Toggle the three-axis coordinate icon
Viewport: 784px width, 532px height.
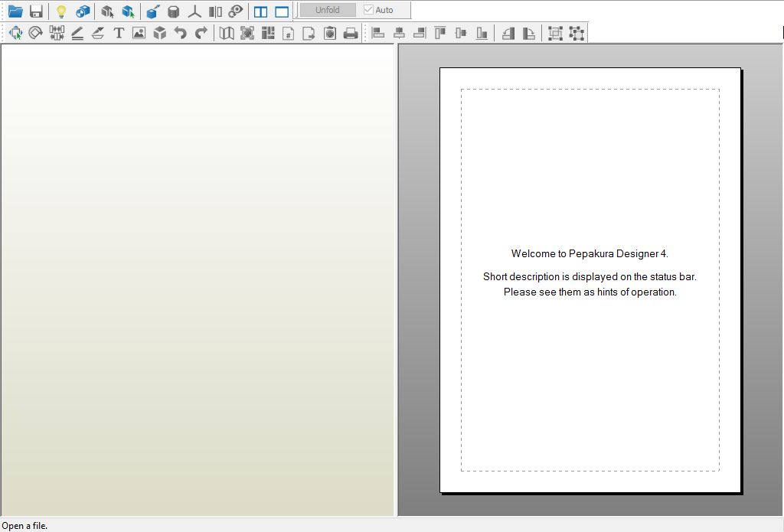pyautogui.click(x=194, y=11)
